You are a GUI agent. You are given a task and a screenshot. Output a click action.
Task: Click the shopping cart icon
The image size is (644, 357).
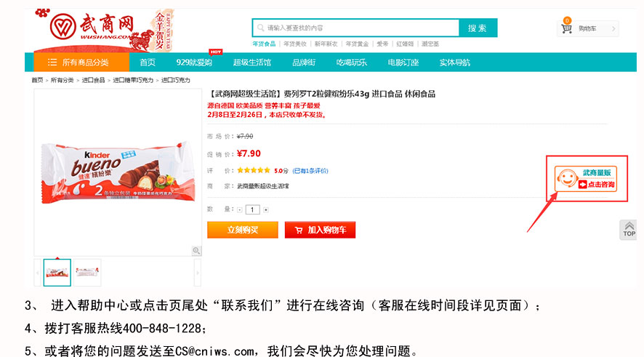point(567,29)
